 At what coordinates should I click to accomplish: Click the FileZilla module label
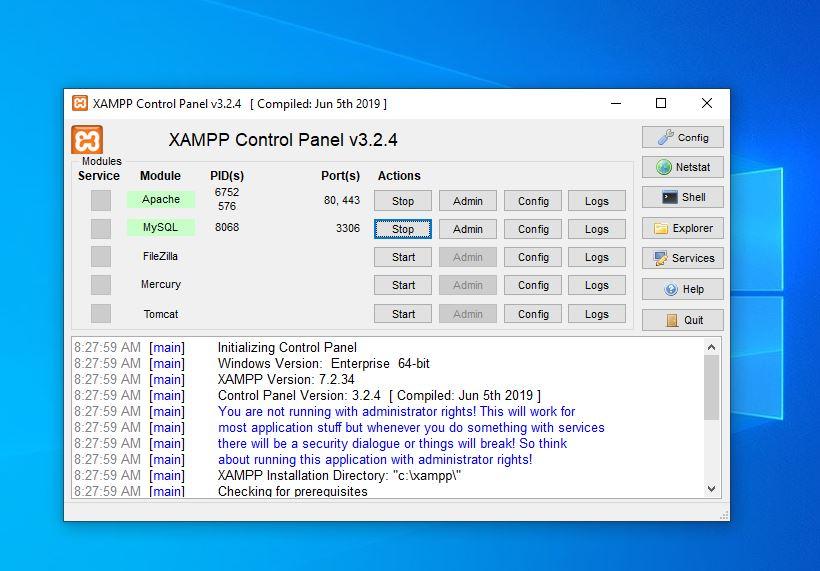[161, 256]
